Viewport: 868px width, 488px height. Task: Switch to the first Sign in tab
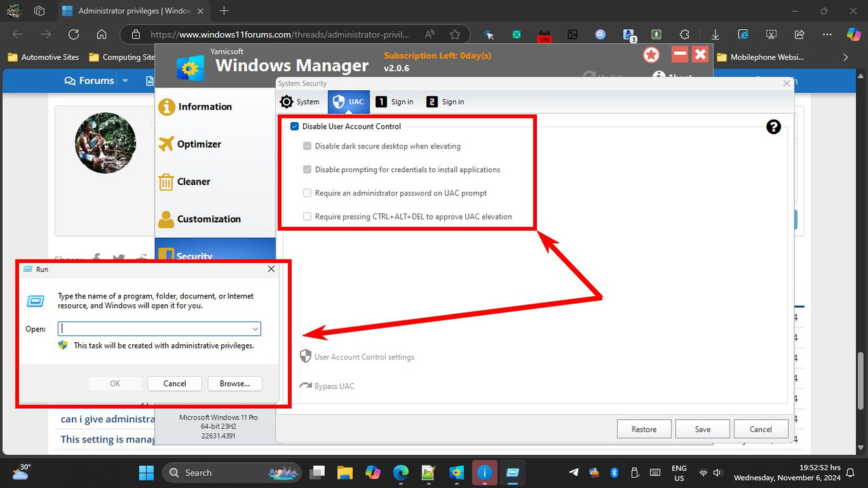tap(394, 101)
